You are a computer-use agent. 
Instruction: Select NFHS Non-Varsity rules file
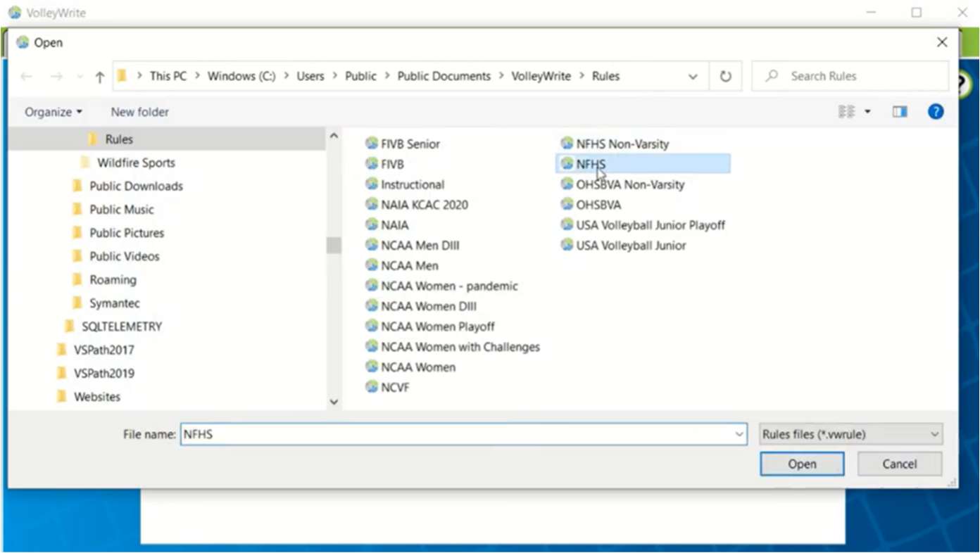[615, 144]
